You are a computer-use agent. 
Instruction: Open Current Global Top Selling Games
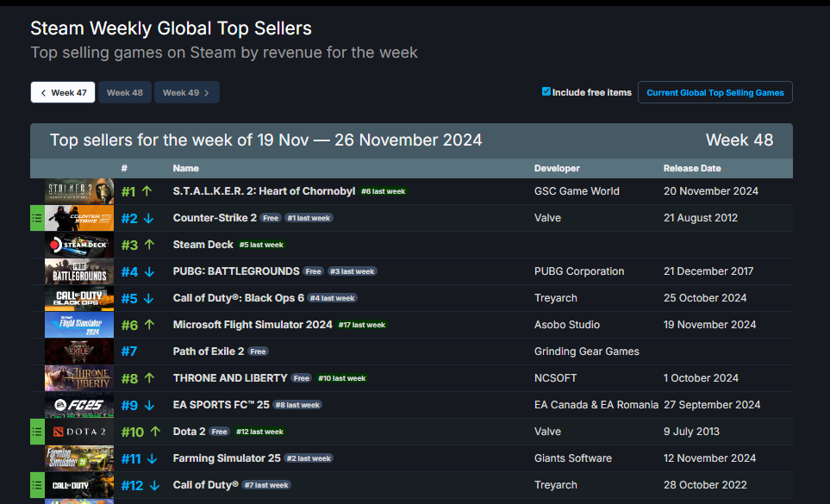[x=715, y=92]
